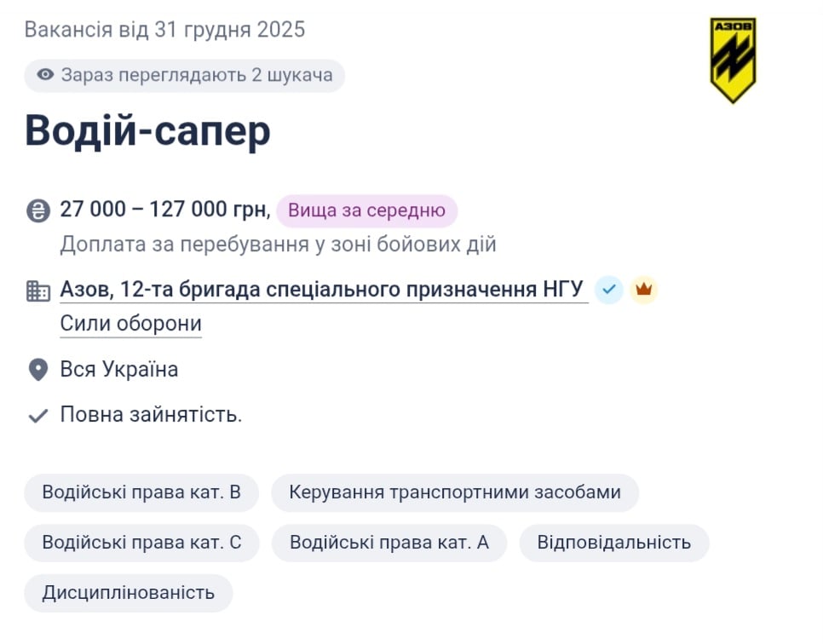Click the Вища за середню badge
The height and width of the screenshot is (644, 823).
click(366, 210)
